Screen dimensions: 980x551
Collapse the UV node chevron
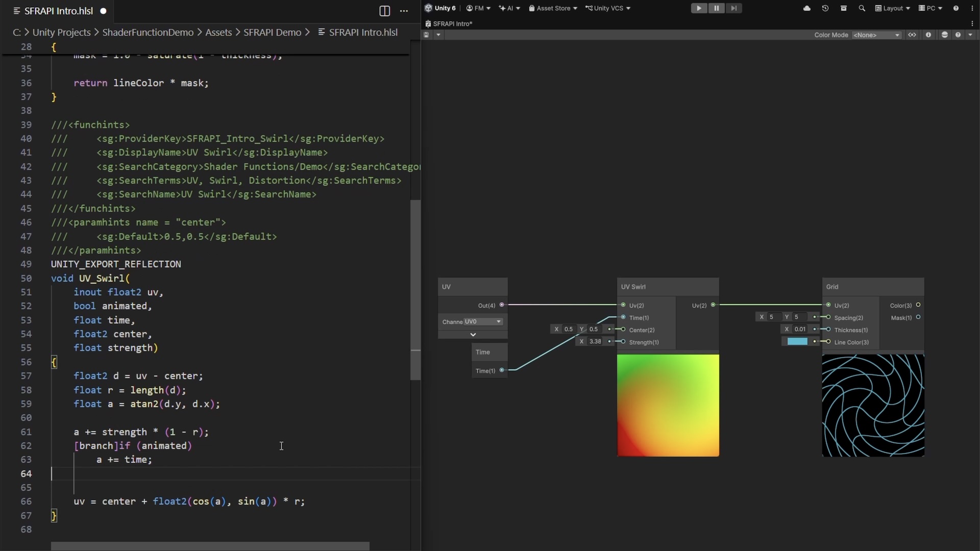point(473,335)
